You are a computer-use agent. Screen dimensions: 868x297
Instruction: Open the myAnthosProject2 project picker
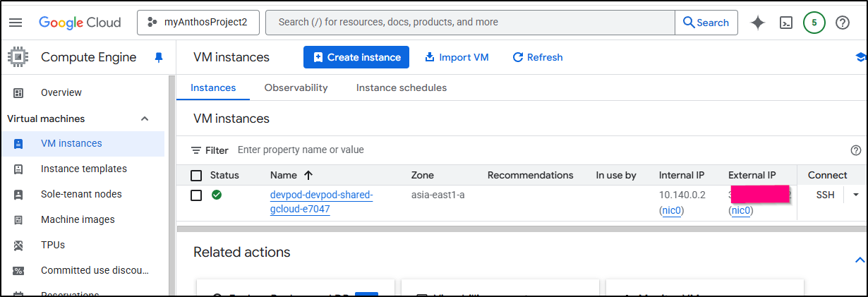[x=198, y=22]
